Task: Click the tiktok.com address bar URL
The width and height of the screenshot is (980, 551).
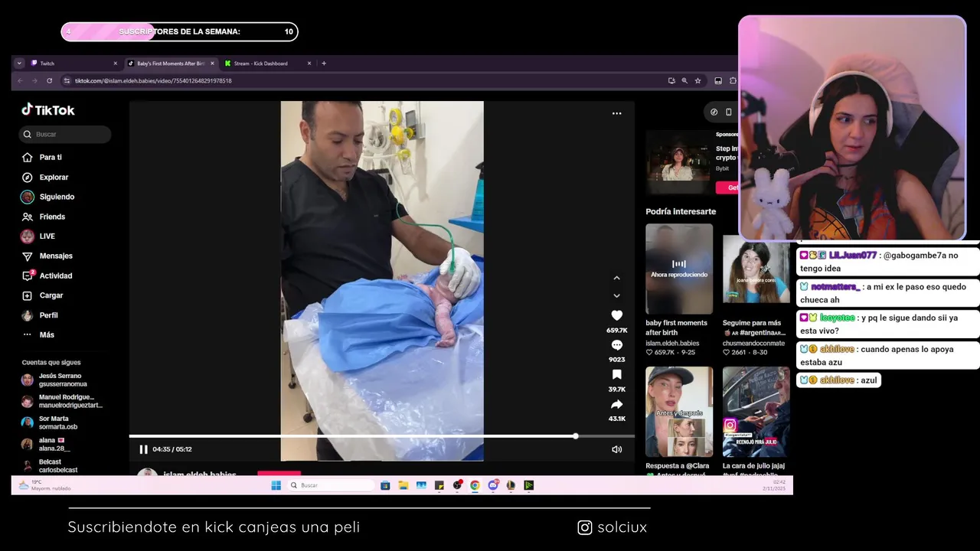Action: pos(153,80)
